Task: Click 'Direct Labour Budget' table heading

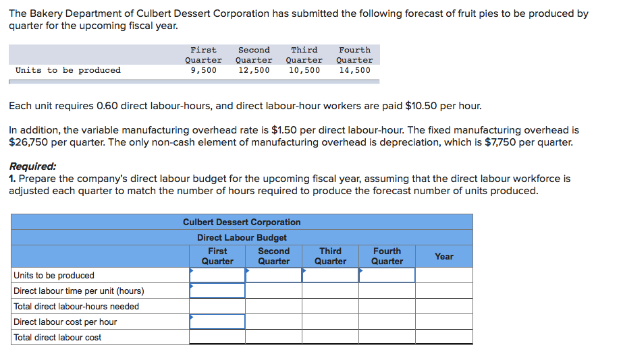Action: click(x=242, y=238)
